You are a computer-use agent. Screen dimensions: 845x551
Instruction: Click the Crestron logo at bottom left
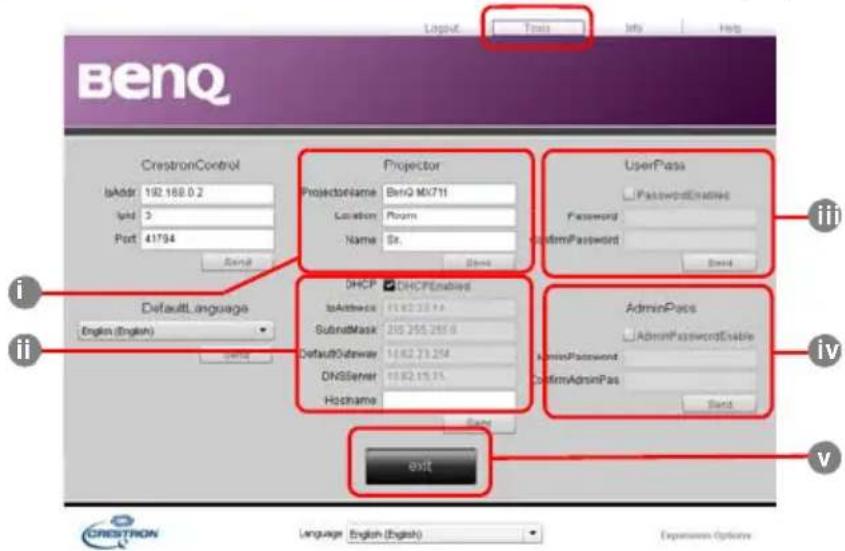pyautogui.click(x=121, y=532)
